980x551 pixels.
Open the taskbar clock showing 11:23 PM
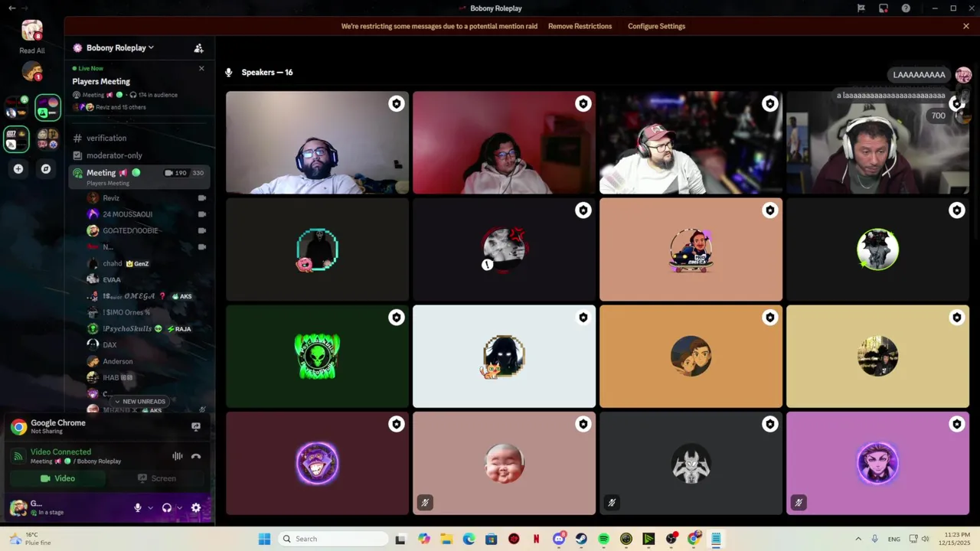(x=953, y=539)
